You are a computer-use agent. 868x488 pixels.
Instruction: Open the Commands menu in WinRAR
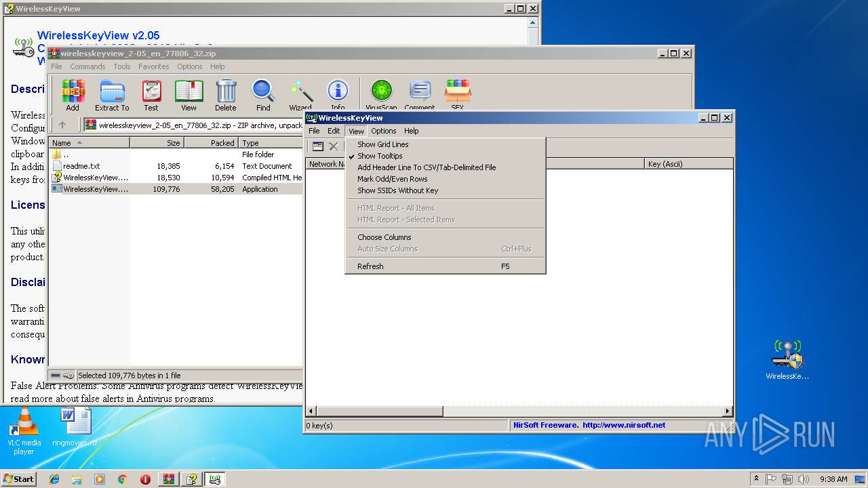[87, 66]
